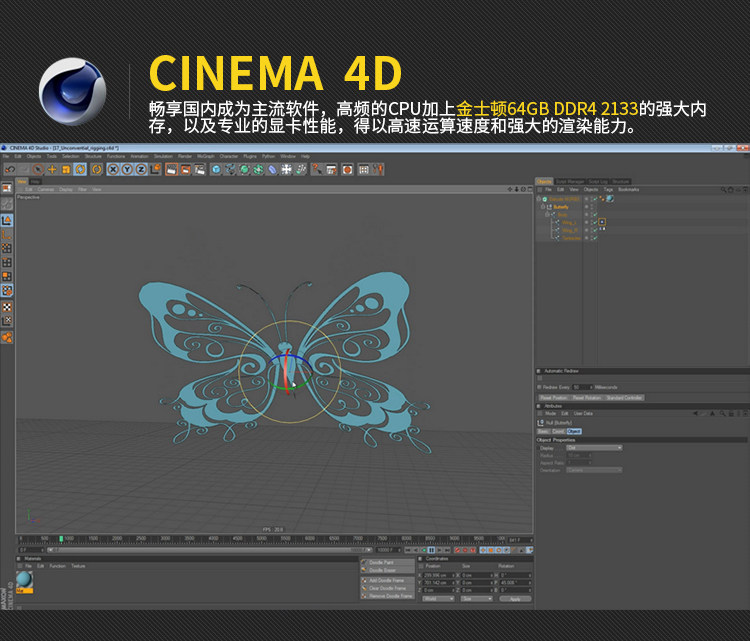Select the Move tool cross icon
Screen dimensions: 750x641
point(52,169)
